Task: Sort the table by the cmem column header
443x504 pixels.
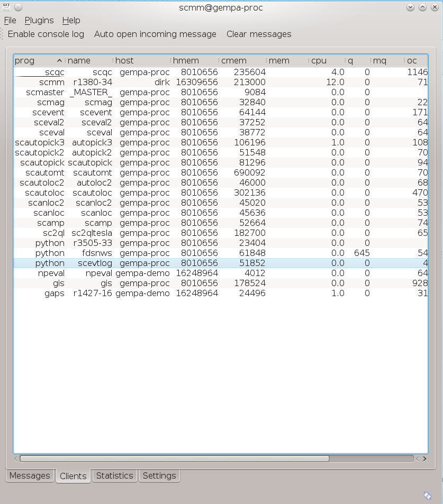Action: pyautogui.click(x=233, y=61)
